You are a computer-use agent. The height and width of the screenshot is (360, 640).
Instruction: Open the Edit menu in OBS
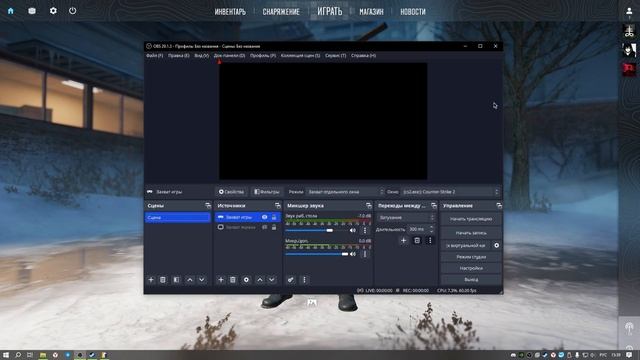[179, 56]
